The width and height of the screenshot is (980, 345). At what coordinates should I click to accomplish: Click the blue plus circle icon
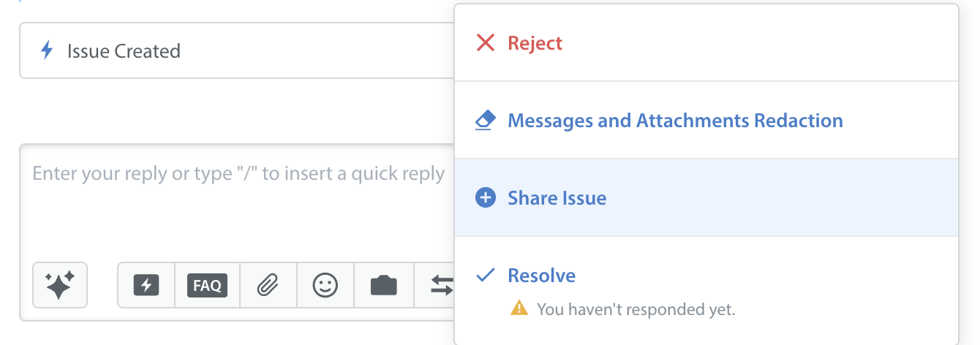[486, 197]
